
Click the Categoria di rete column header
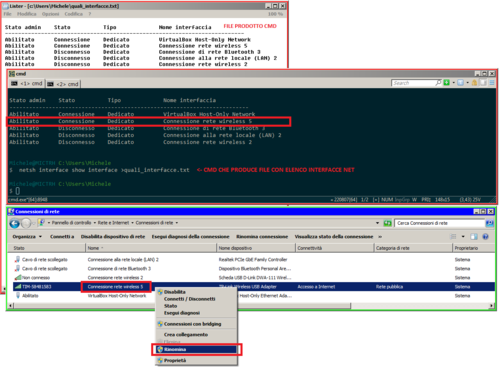click(413, 248)
